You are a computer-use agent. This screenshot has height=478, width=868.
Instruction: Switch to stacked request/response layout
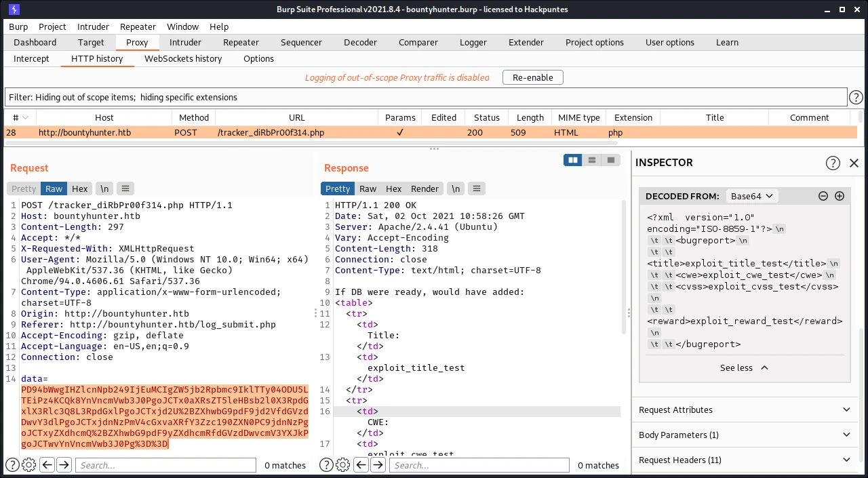click(592, 160)
